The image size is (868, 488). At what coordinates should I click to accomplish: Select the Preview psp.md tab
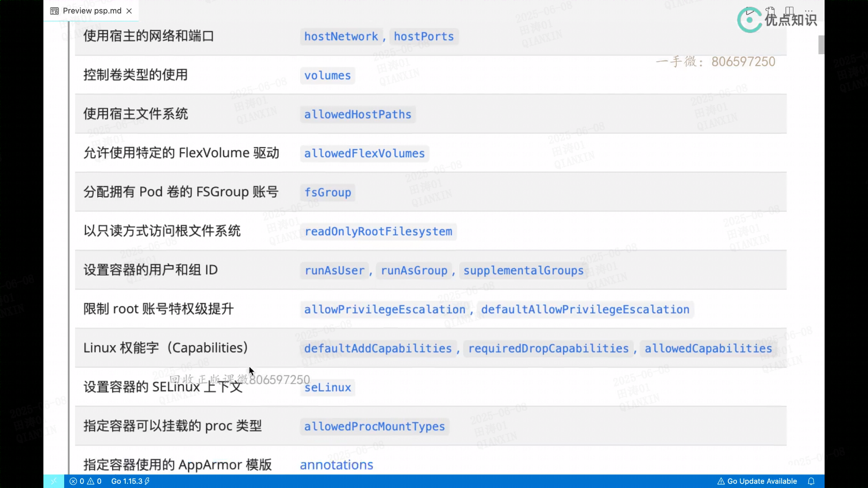click(x=92, y=11)
